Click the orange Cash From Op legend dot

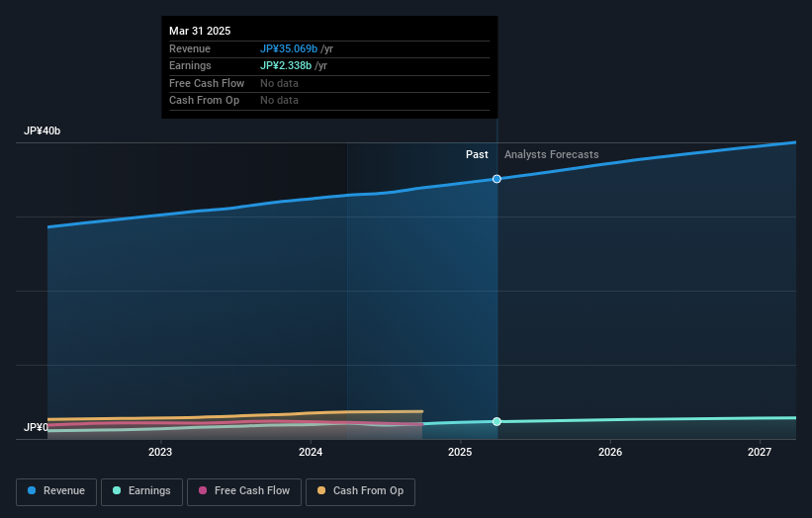point(321,490)
